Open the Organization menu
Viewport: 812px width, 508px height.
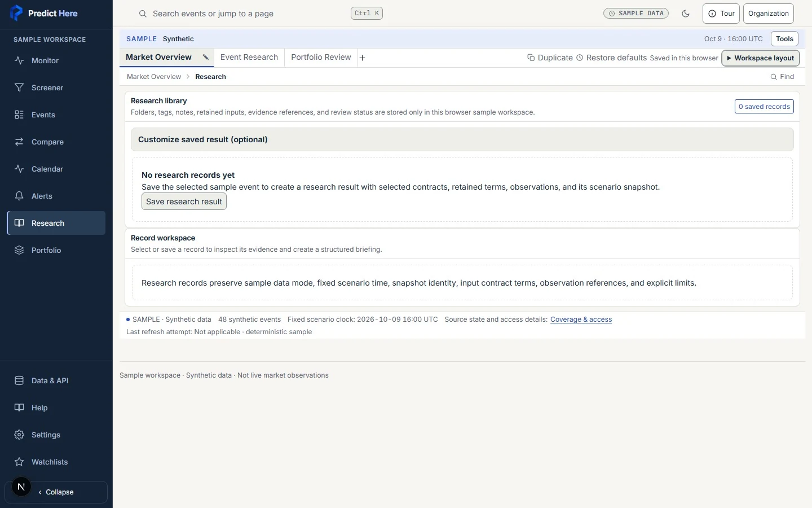[x=769, y=14]
